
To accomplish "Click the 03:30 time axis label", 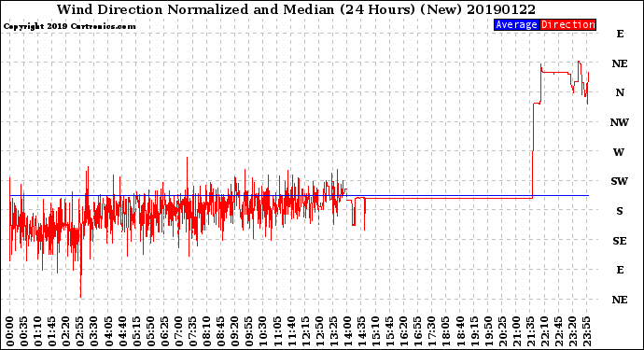I will pos(94,331).
